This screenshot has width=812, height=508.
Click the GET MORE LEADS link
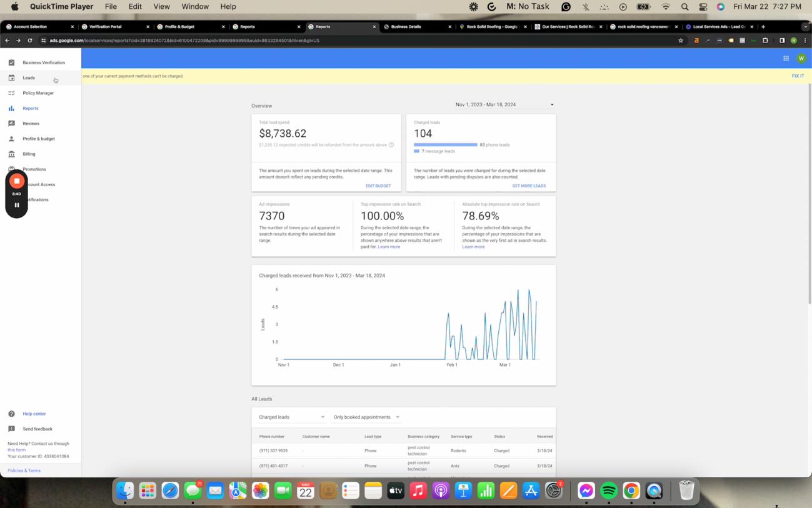[529, 186]
